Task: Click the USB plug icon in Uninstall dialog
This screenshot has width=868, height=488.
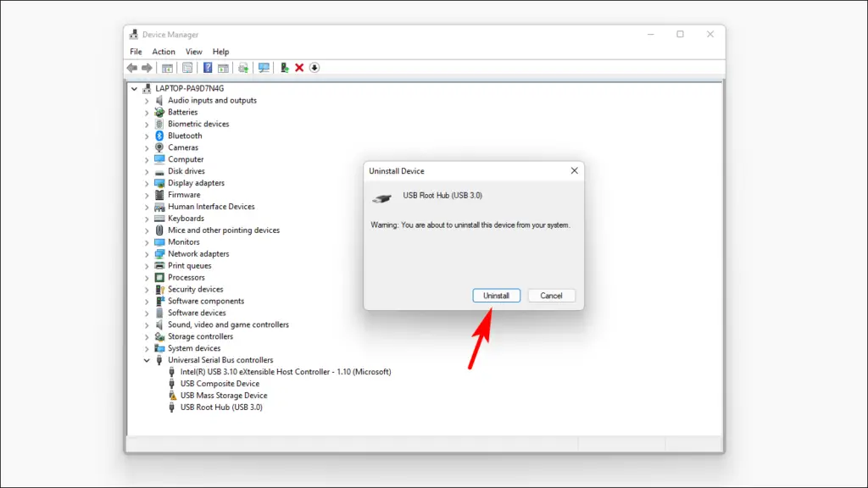Action: (x=381, y=198)
